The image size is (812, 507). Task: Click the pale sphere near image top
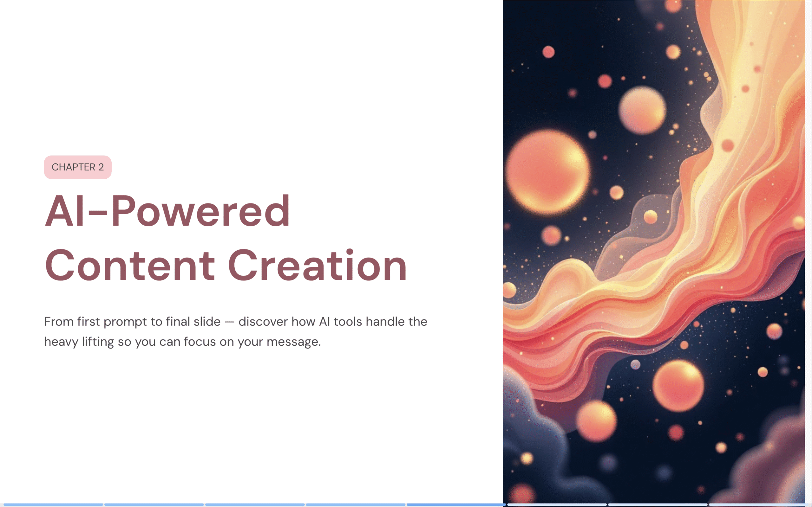point(642,110)
